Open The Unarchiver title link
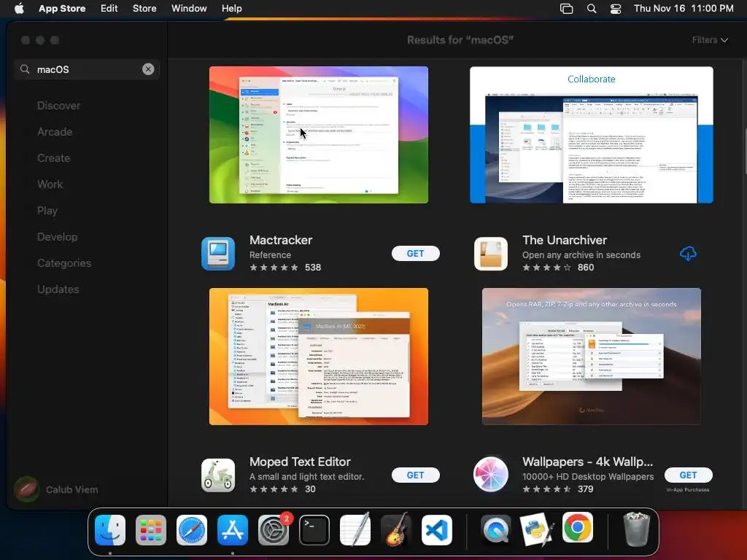 (x=565, y=240)
